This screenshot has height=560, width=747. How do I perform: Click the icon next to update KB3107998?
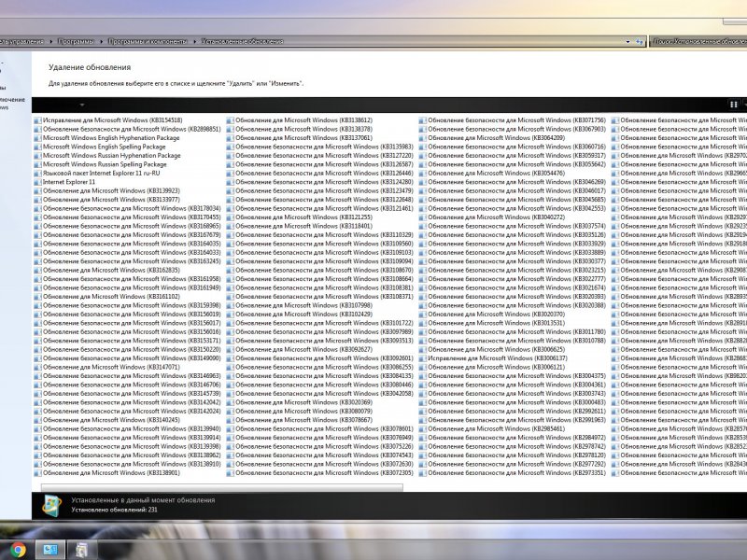coord(230,305)
